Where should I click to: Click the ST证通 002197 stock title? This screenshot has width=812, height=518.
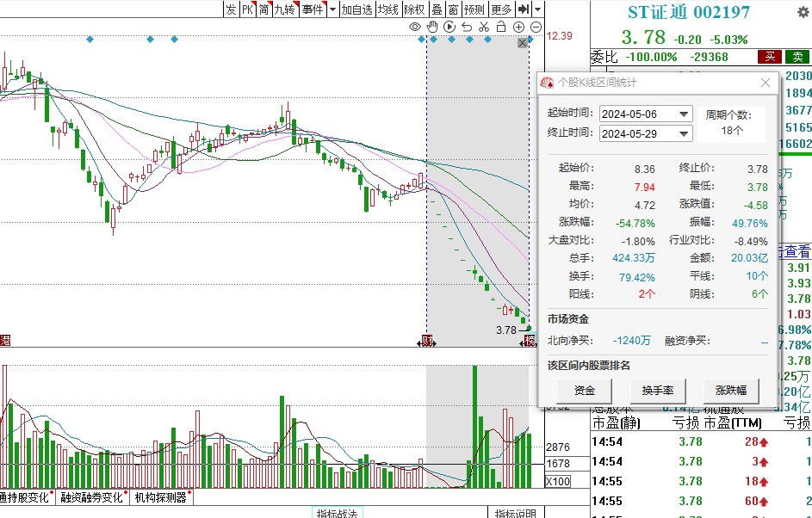[689, 12]
